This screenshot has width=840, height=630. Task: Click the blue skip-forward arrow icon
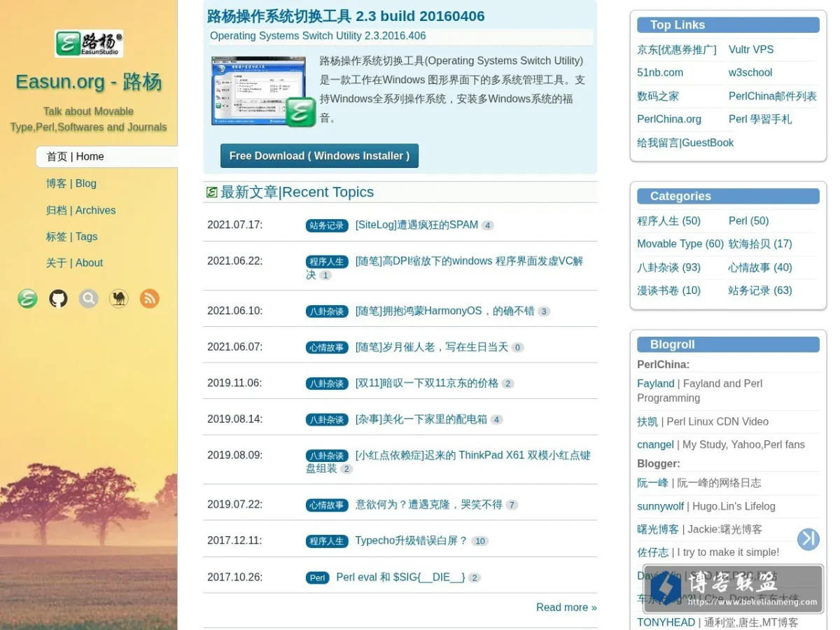[808, 538]
